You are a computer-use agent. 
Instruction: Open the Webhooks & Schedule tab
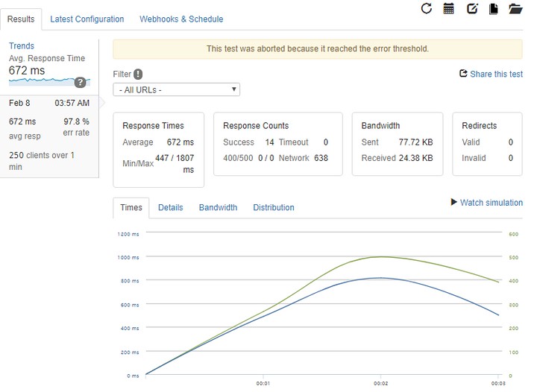point(181,19)
